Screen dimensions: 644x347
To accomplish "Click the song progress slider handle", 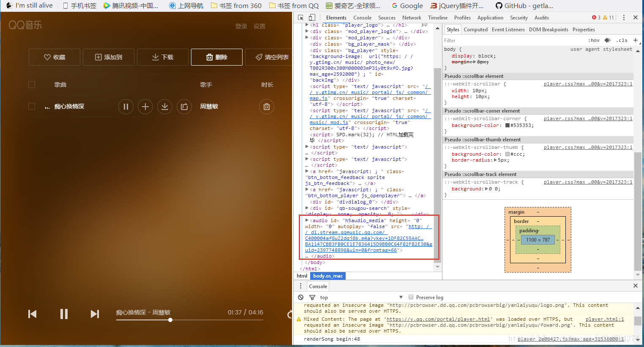I will click(170, 320).
